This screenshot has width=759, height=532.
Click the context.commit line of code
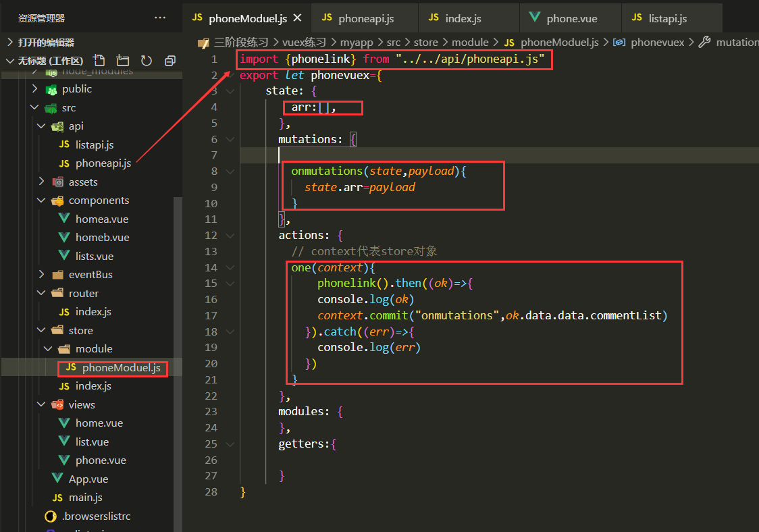[x=492, y=315]
